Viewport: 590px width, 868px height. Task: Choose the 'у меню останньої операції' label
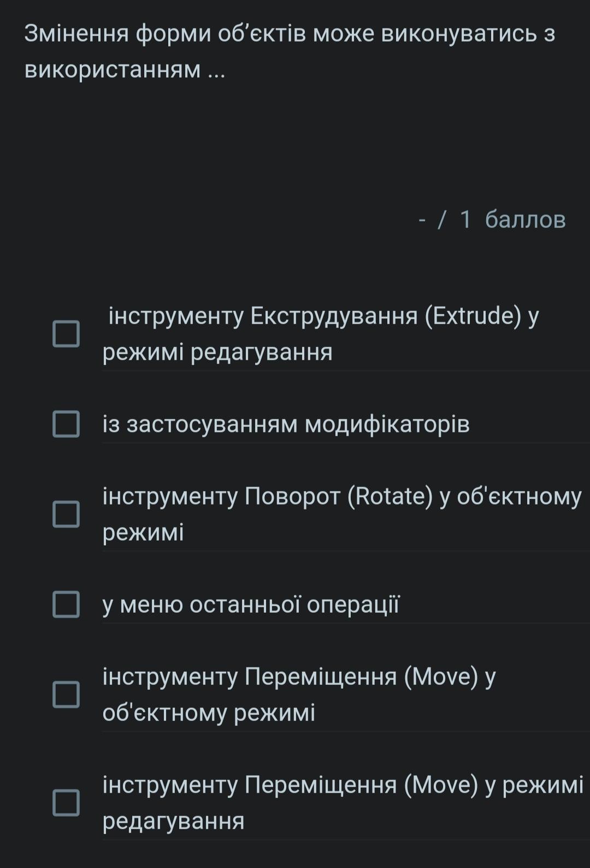click(251, 605)
